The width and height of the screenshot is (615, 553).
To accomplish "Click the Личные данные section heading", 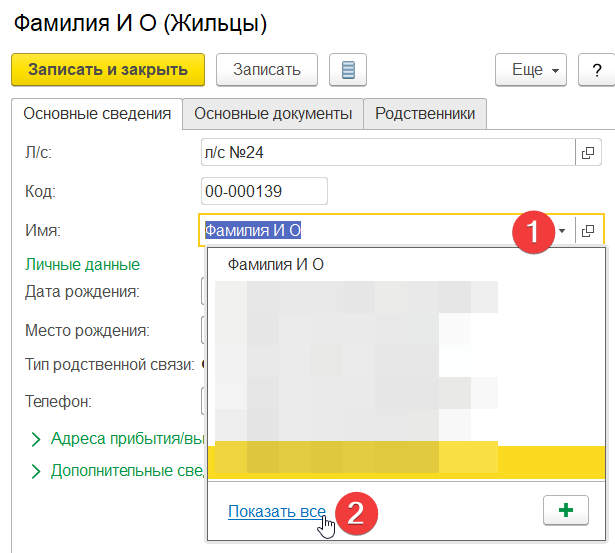I will click(82, 265).
